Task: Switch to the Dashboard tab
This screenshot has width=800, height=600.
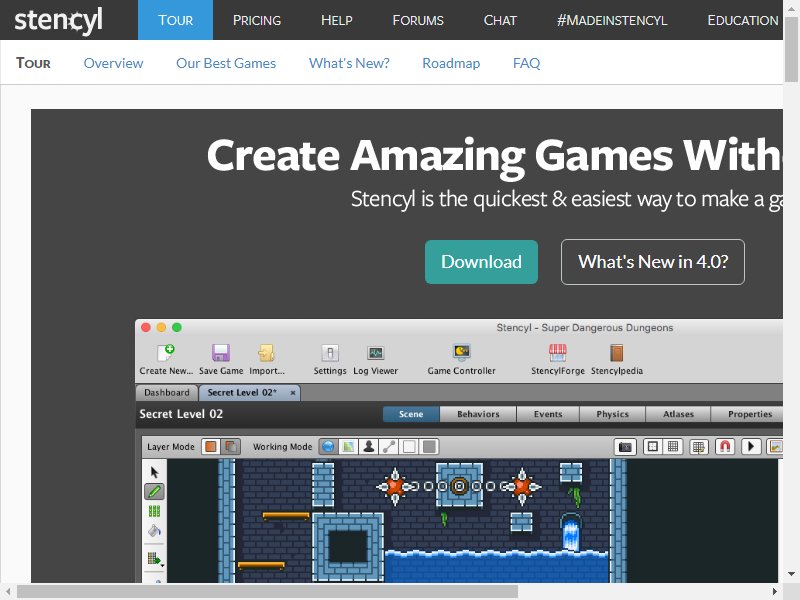Action: (x=166, y=392)
